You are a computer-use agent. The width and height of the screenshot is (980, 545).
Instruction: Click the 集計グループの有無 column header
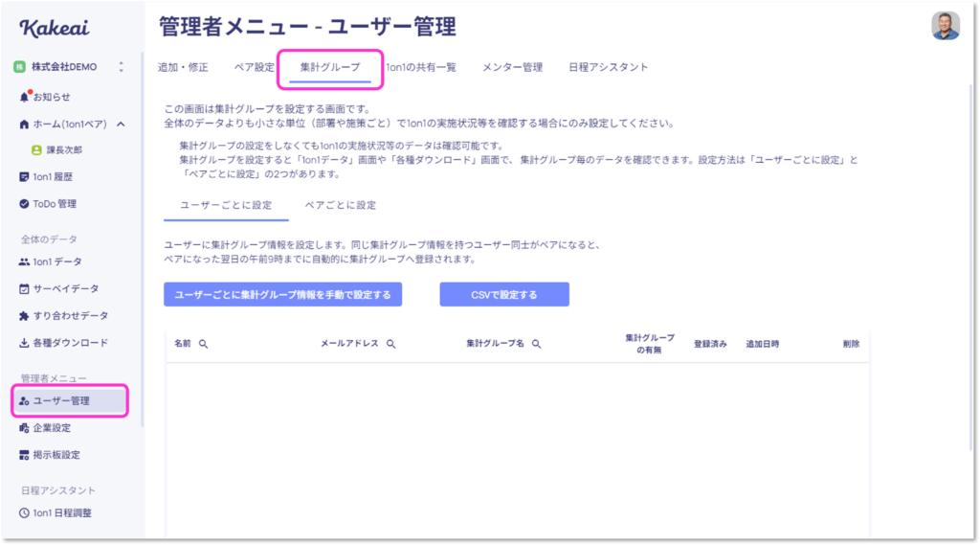[x=650, y=344]
